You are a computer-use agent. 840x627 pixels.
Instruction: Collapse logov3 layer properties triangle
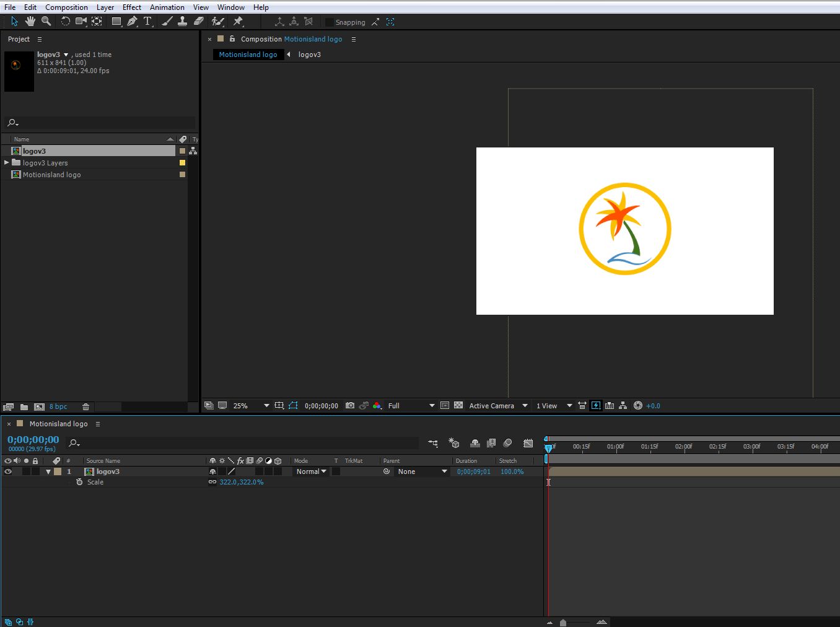point(48,471)
